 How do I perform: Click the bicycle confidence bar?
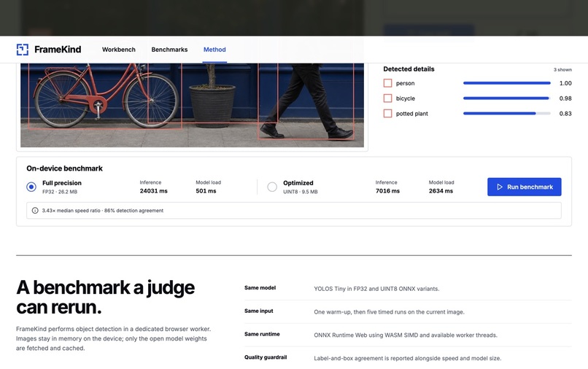[x=507, y=98]
